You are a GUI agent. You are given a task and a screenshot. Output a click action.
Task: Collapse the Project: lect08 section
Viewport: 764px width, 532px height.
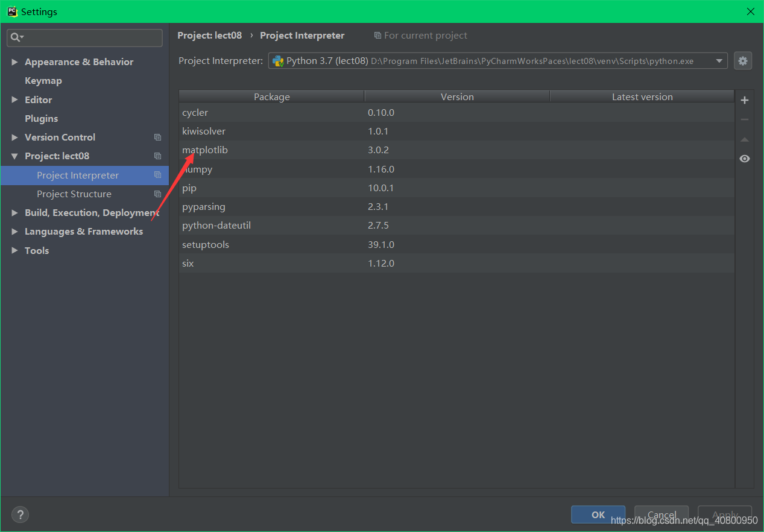(14, 156)
